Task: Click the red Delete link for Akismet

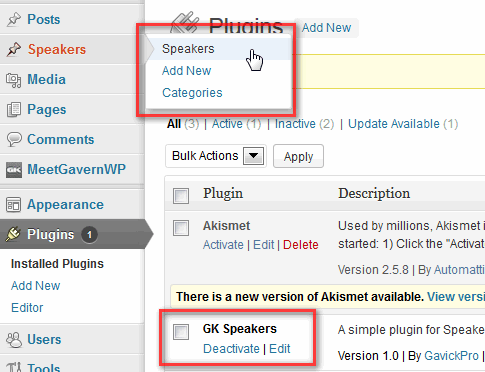Action: (301, 245)
